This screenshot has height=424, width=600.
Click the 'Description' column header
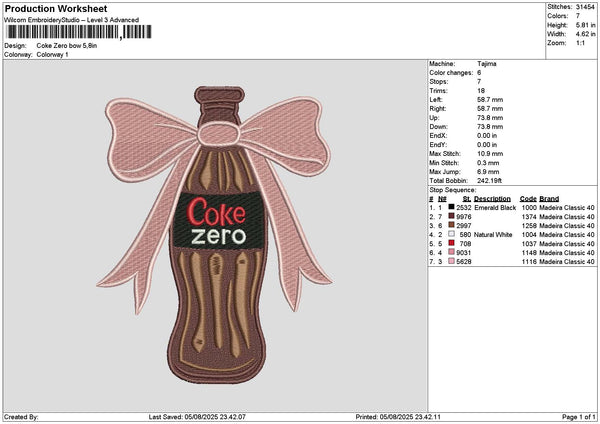pyautogui.click(x=492, y=199)
